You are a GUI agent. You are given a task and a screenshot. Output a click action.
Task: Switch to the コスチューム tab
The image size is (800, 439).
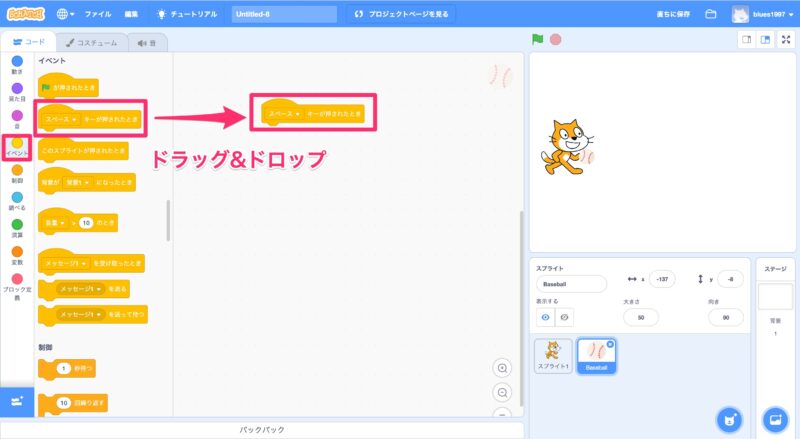click(91, 42)
